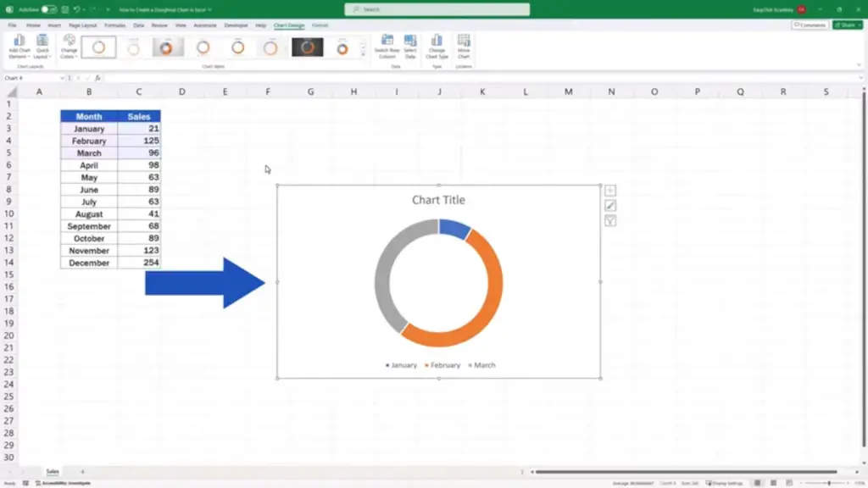Toggle the AutoSave switch
This screenshot has height=488, width=868.
click(x=48, y=9)
